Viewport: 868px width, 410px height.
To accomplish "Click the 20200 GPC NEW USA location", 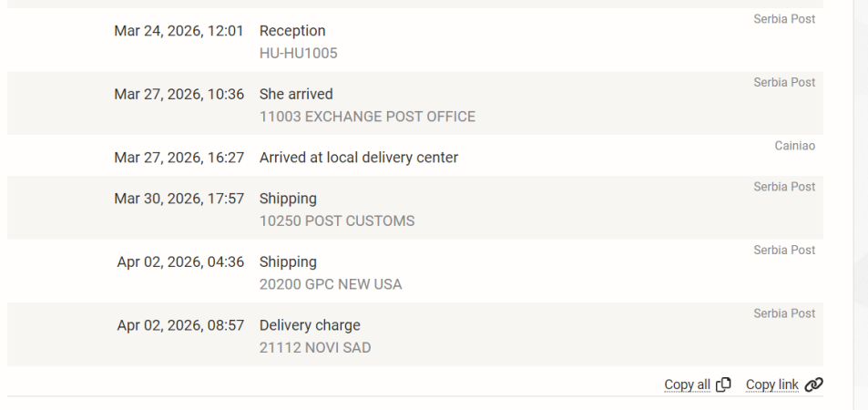I will (x=331, y=284).
